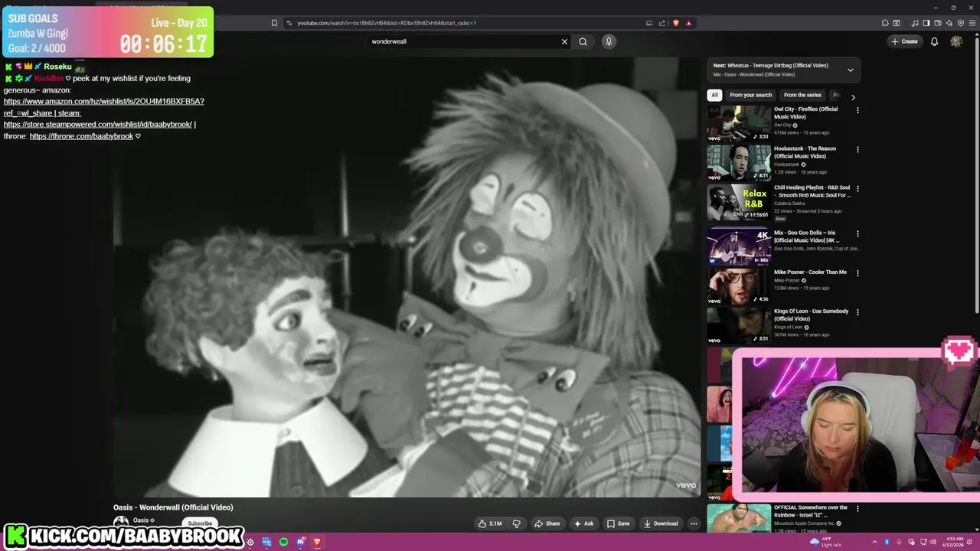This screenshot has width=980, height=551.
Task: Click the Oasis - Wonderwall video title
Action: (173, 507)
